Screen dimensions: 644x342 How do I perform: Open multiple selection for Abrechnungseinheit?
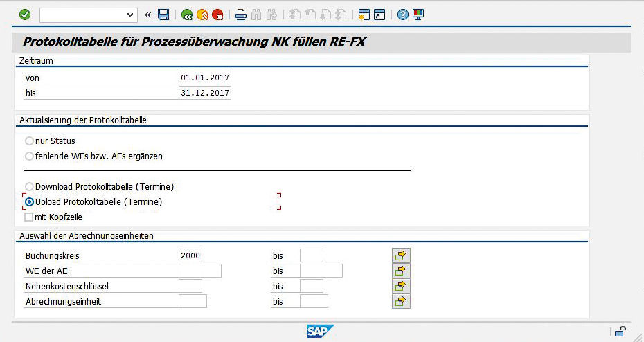coord(401,301)
